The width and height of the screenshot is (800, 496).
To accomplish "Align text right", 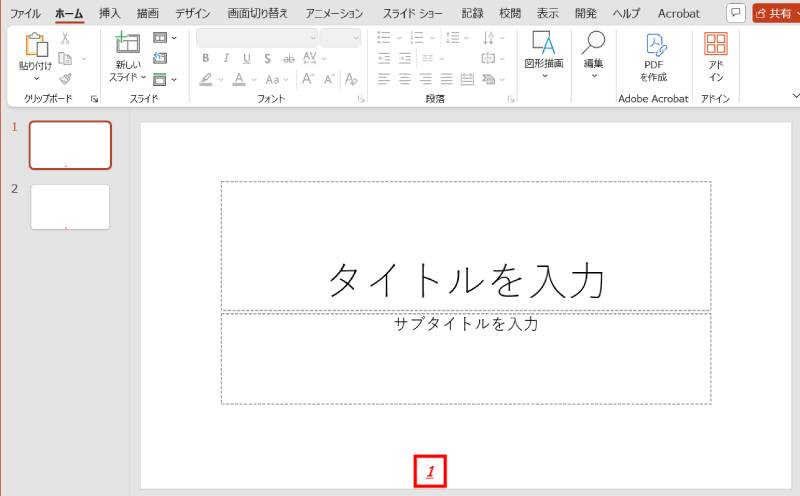I will (x=426, y=79).
